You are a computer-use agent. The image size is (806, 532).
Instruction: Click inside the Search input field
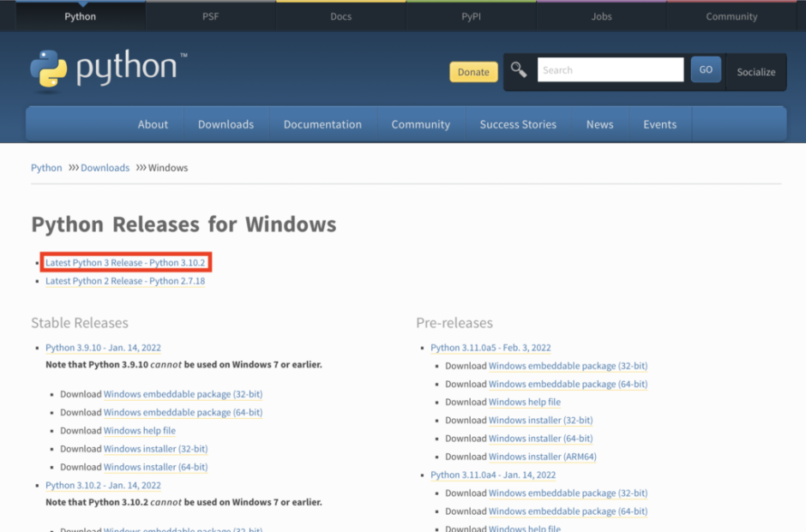611,69
